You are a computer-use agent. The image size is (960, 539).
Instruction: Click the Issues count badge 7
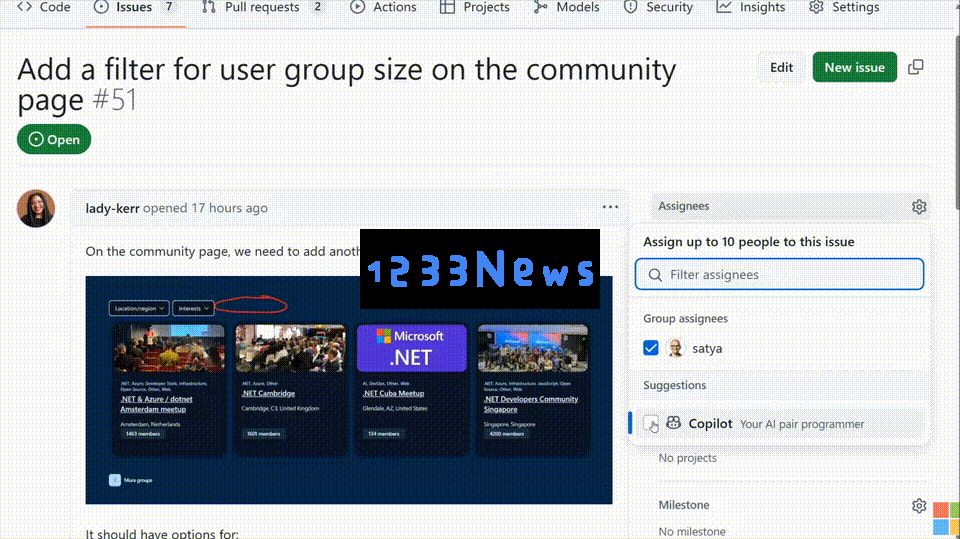pyautogui.click(x=169, y=7)
